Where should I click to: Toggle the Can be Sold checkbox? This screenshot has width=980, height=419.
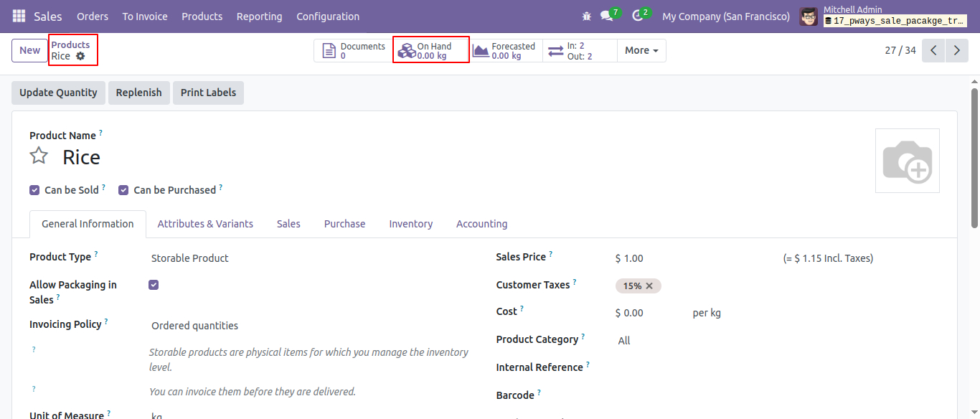[34, 190]
